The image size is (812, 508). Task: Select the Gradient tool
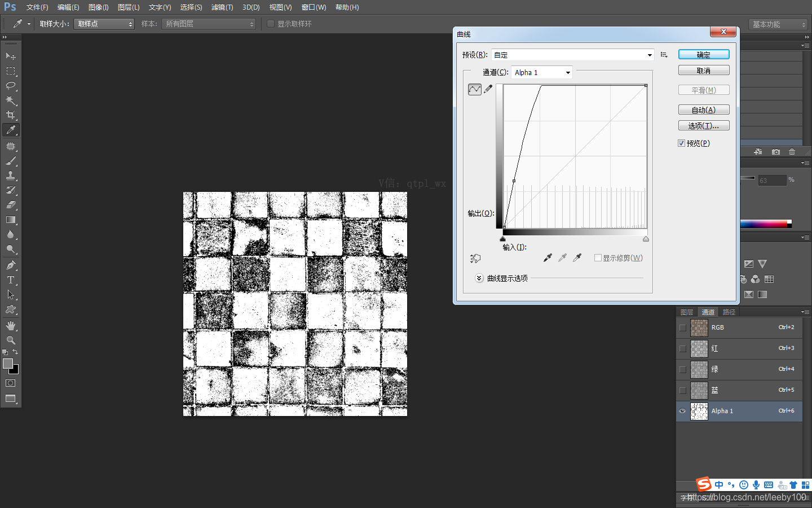coord(11,220)
